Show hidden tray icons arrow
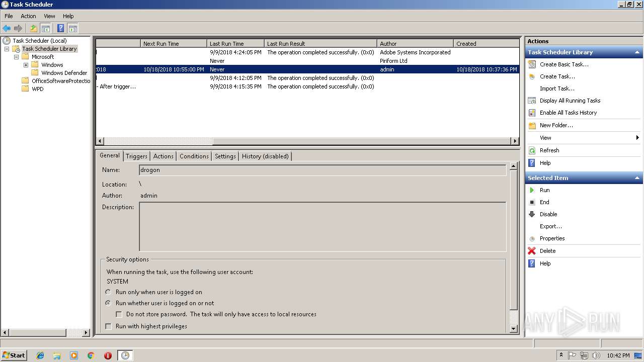Viewport: 644px width, 362px height. tap(561, 355)
